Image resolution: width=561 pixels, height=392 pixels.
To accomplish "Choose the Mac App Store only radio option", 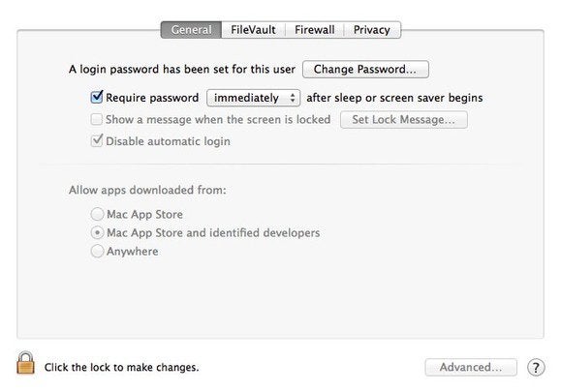I will pyautogui.click(x=97, y=214).
